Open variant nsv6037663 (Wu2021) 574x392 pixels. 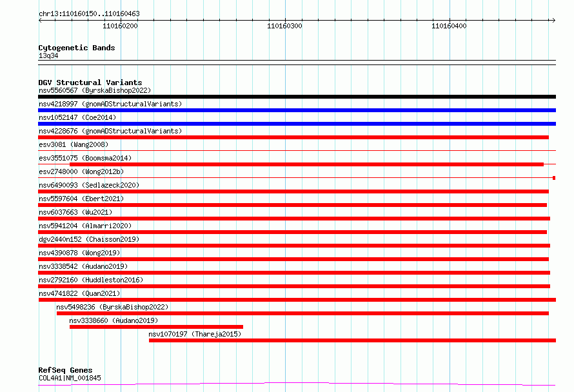pyautogui.click(x=75, y=212)
